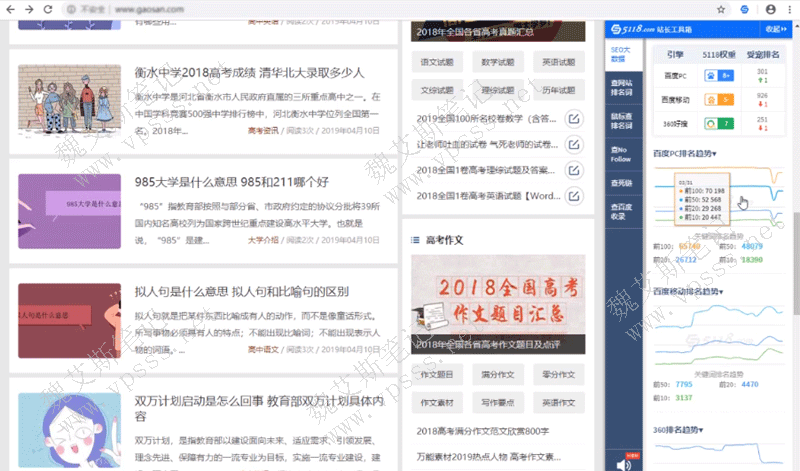800x471 pixels.
Task: Collapse the 5118 toolbox with 收起 button
Action: pos(776,29)
